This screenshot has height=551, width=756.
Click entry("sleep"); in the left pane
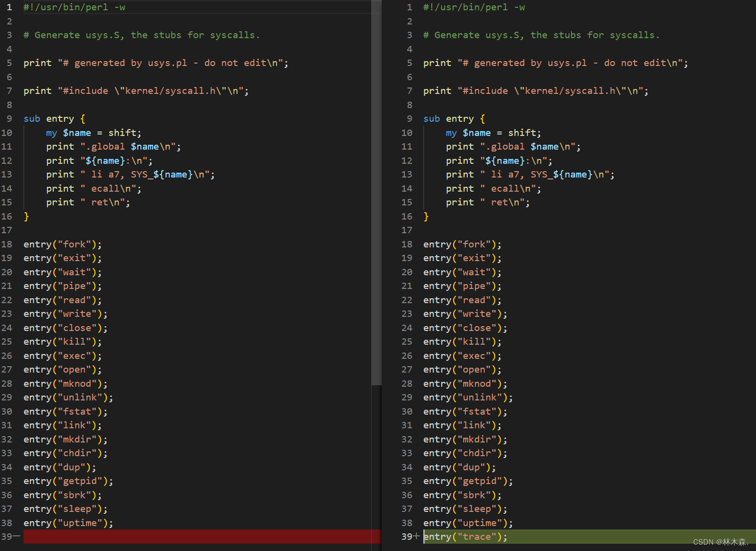click(x=66, y=509)
